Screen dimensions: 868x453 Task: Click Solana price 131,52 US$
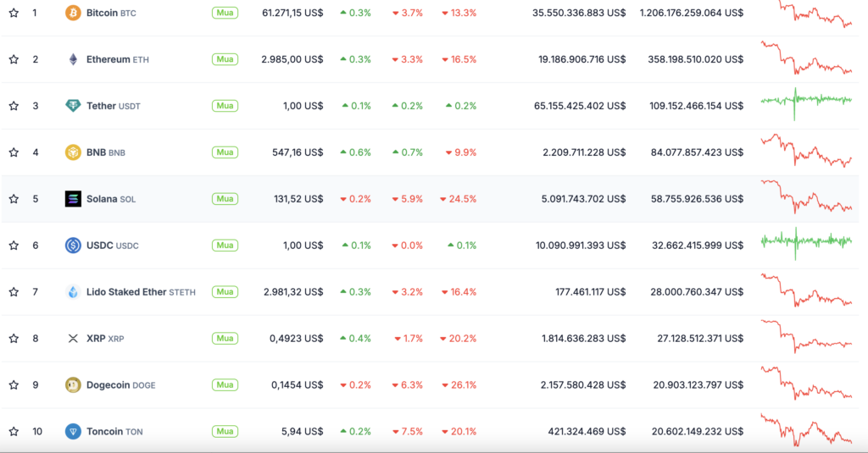pos(298,199)
